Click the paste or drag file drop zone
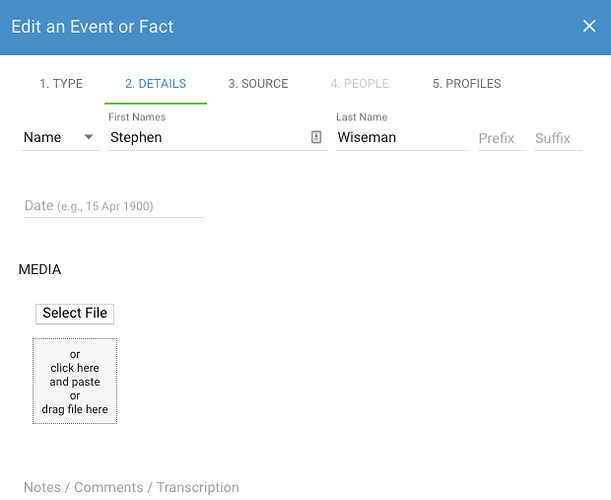 75,381
